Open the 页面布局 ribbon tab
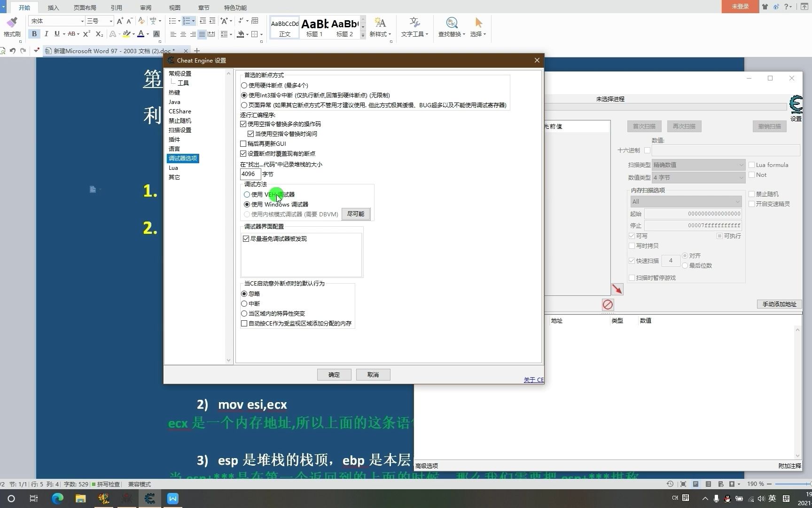Screen dimensions: 812x508 pos(85,8)
